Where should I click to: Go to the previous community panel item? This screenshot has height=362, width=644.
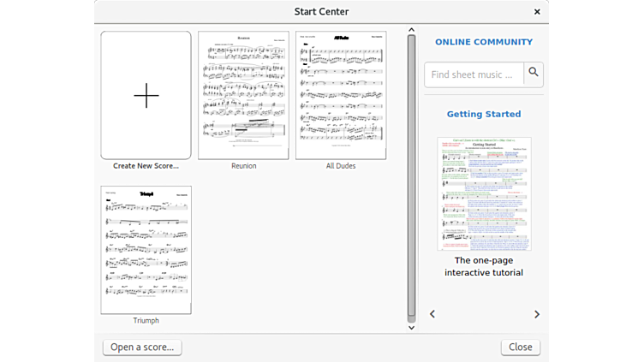pyautogui.click(x=432, y=314)
